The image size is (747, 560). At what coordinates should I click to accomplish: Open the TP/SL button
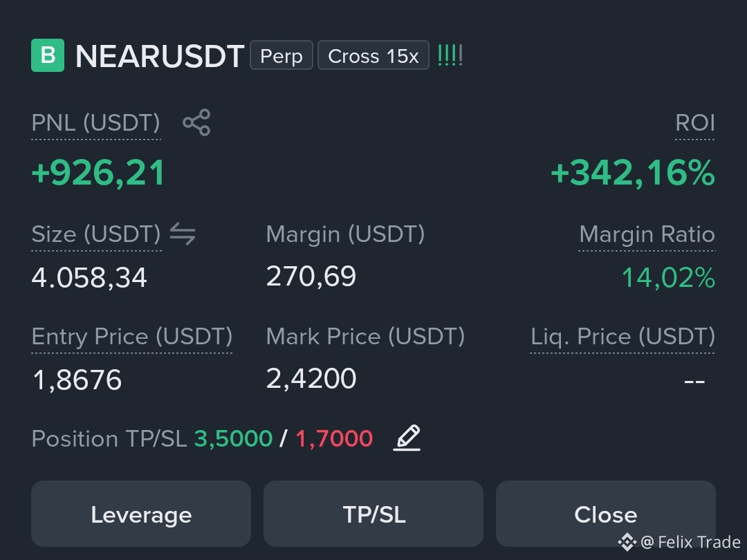point(373,514)
